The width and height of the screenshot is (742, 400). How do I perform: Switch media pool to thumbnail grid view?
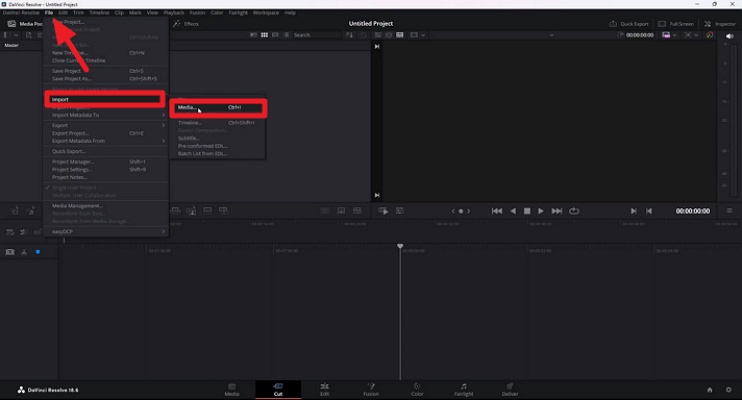264,35
